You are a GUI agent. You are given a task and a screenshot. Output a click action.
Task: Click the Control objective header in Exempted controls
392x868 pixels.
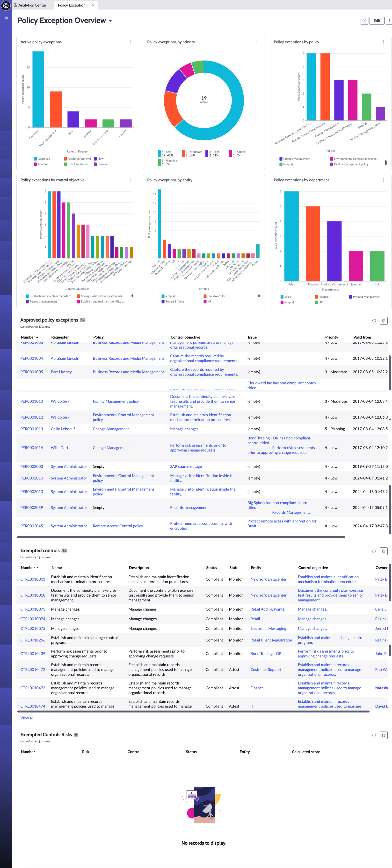[313, 568]
